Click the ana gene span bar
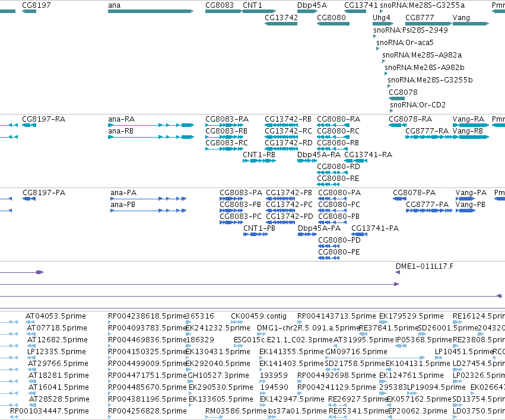Viewport: 505px width, 420px height. pos(151,12)
